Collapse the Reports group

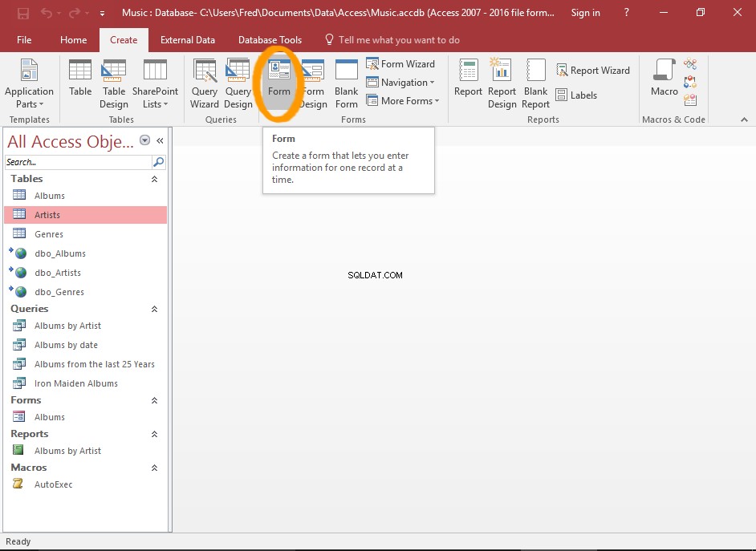(154, 435)
